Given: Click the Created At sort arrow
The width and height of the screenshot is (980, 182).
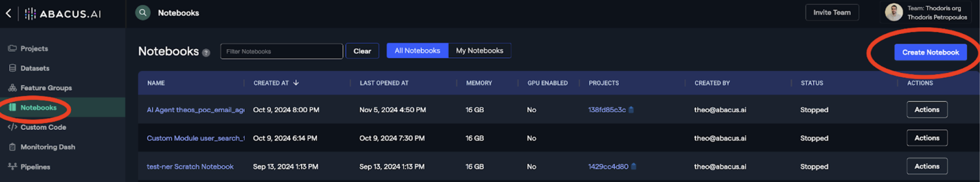Looking at the screenshot, I should click(x=296, y=83).
